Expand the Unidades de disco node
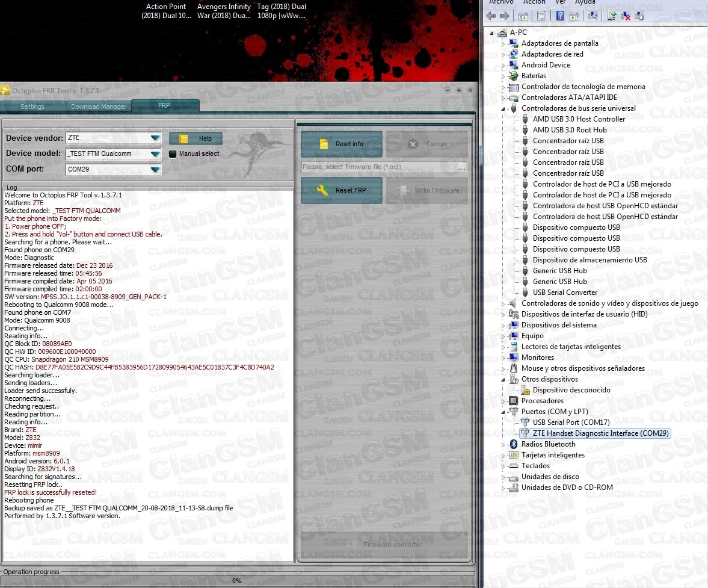Image resolution: width=708 pixels, height=588 pixels. (503, 477)
